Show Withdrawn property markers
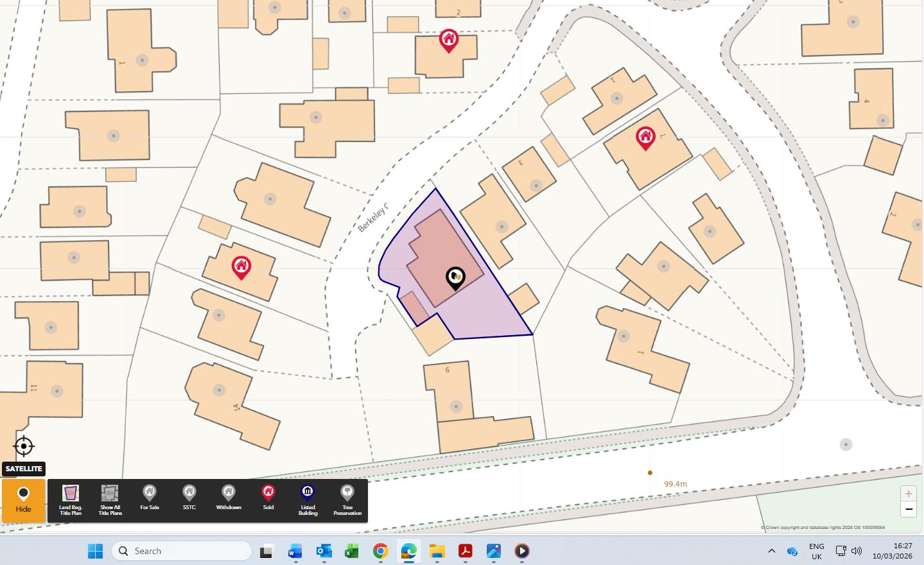The height and width of the screenshot is (565, 924). pos(229,499)
